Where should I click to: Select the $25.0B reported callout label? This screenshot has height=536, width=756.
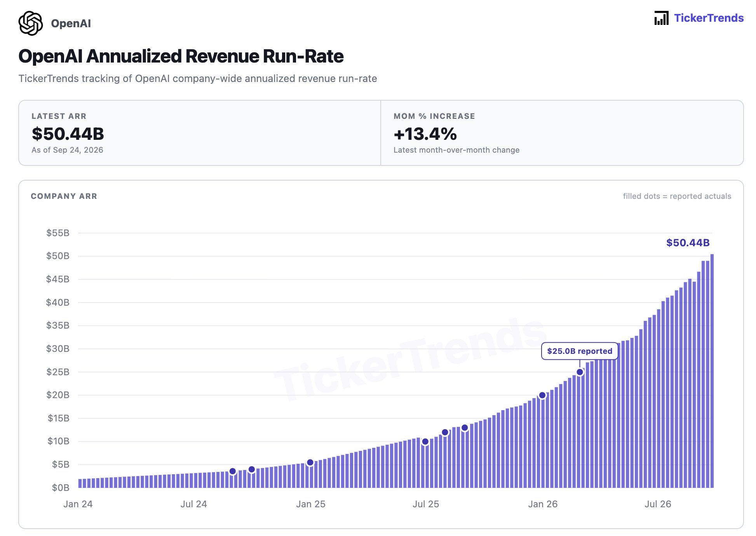tap(579, 351)
